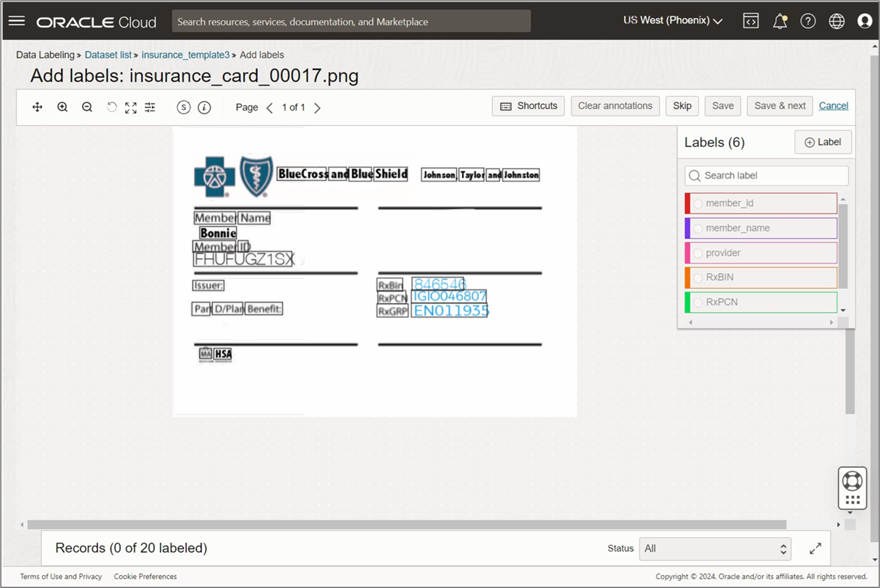Open the notifications bell
The width and height of the screenshot is (880, 588).
click(779, 21)
